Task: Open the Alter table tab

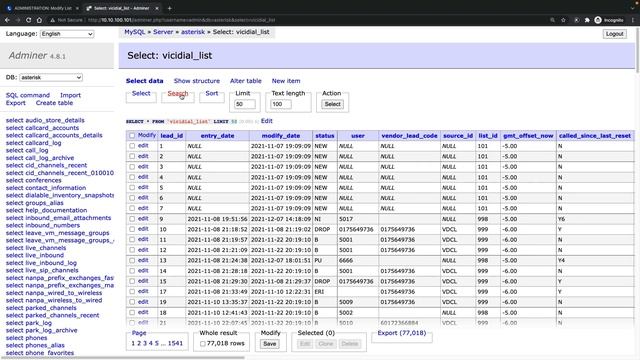Action: tap(246, 81)
